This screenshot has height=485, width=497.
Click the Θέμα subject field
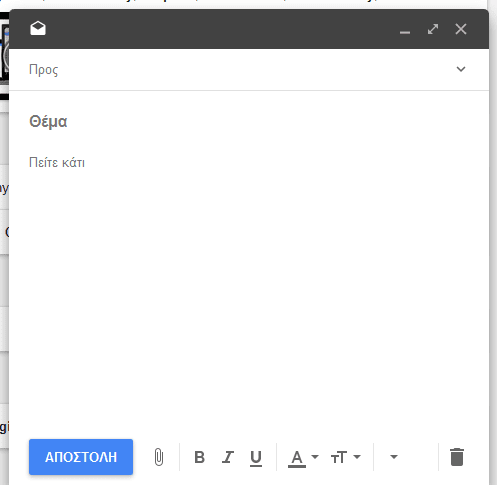click(249, 121)
